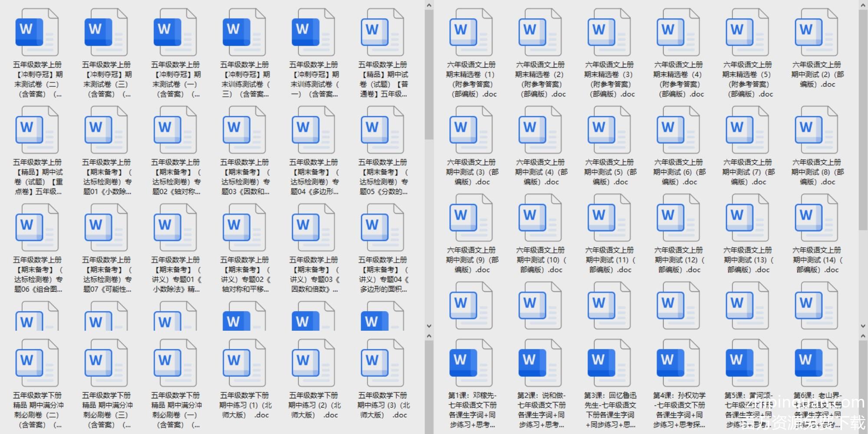
Task: Click the 五年级数学上册 期末测试卷（一）document icon
Action: tap(175, 32)
